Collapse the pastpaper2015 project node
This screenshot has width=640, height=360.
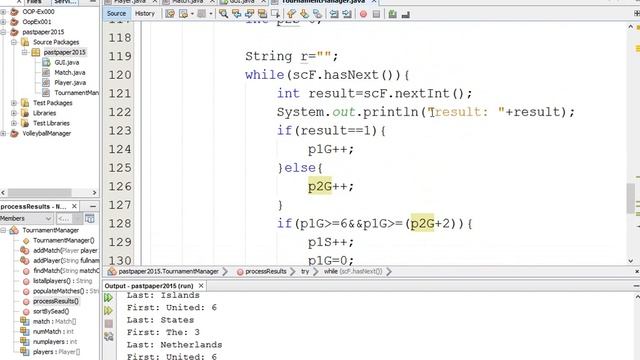pos(3,32)
